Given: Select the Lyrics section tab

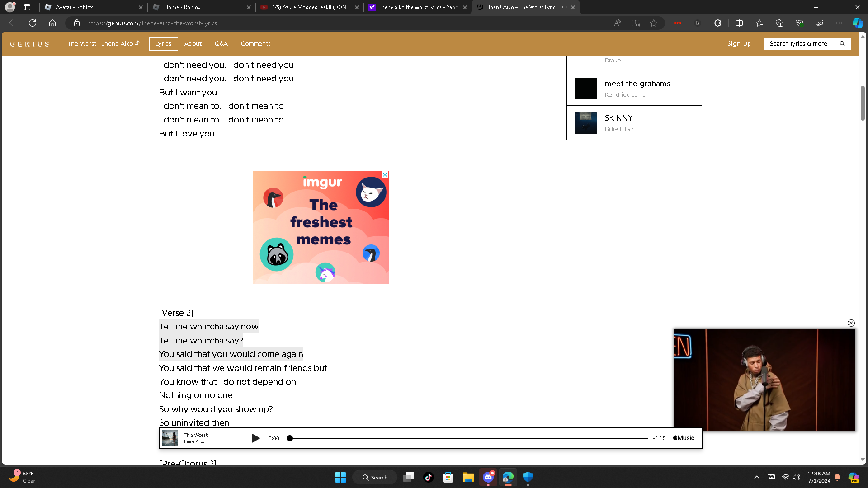Looking at the screenshot, I should [x=163, y=44].
